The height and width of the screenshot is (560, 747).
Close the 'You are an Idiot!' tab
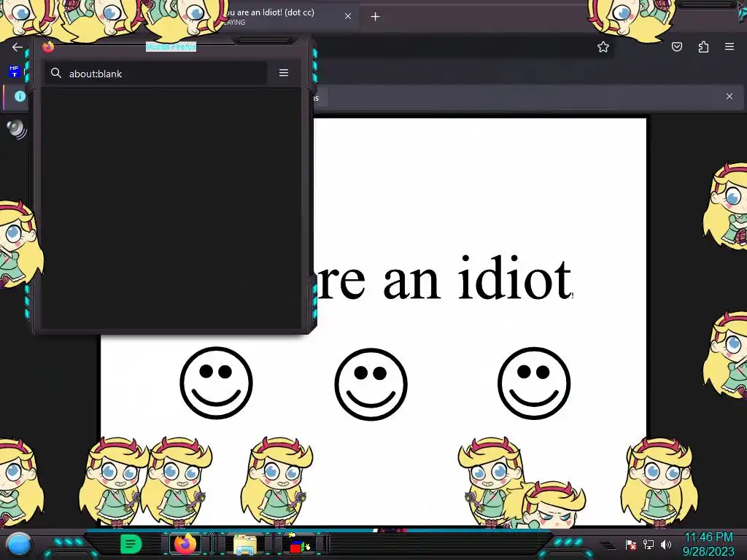tap(348, 16)
